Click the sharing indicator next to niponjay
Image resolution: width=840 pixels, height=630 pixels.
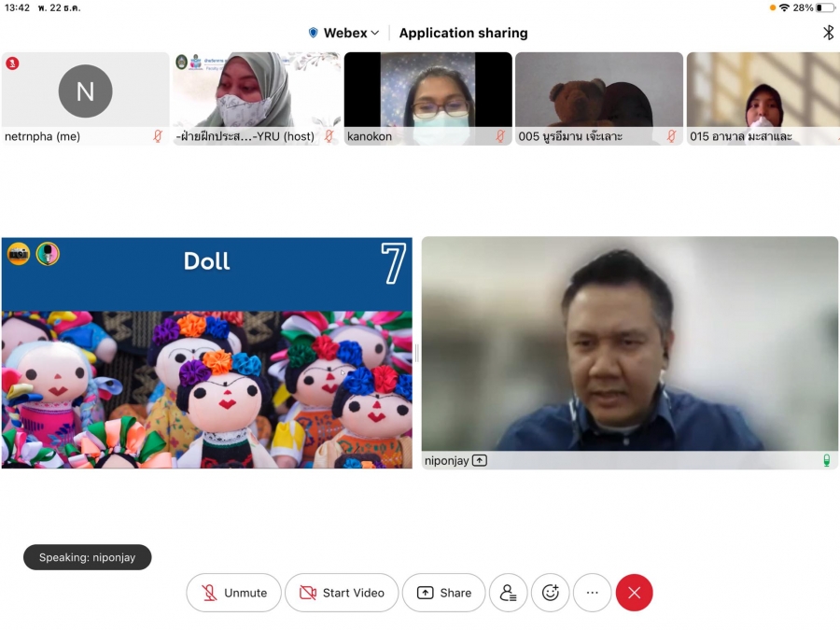(480, 460)
